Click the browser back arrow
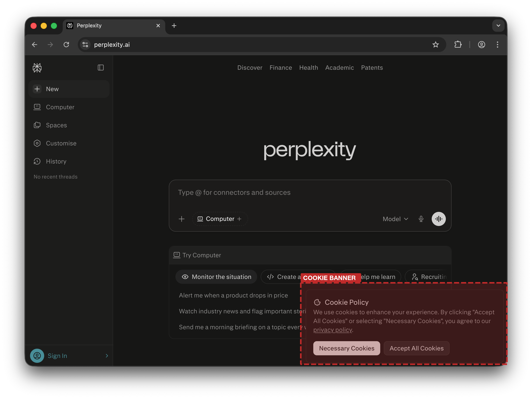This screenshot has width=532, height=399. (35, 45)
